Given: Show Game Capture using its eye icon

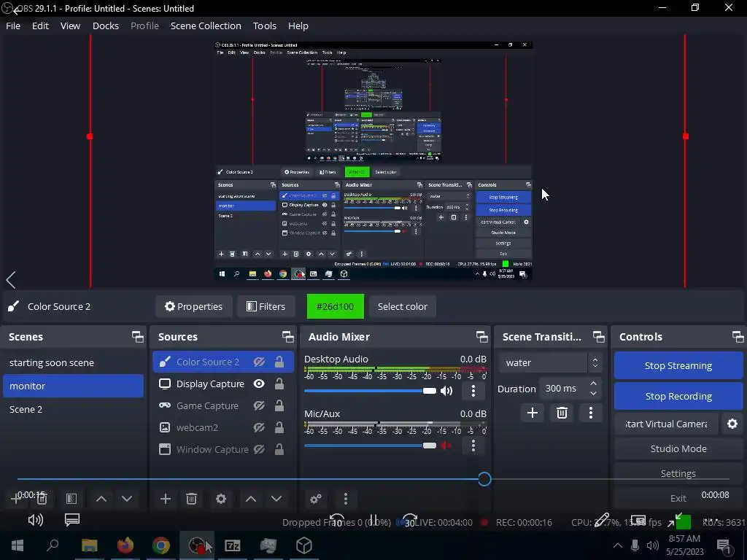Looking at the screenshot, I should (x=259, y=405).
